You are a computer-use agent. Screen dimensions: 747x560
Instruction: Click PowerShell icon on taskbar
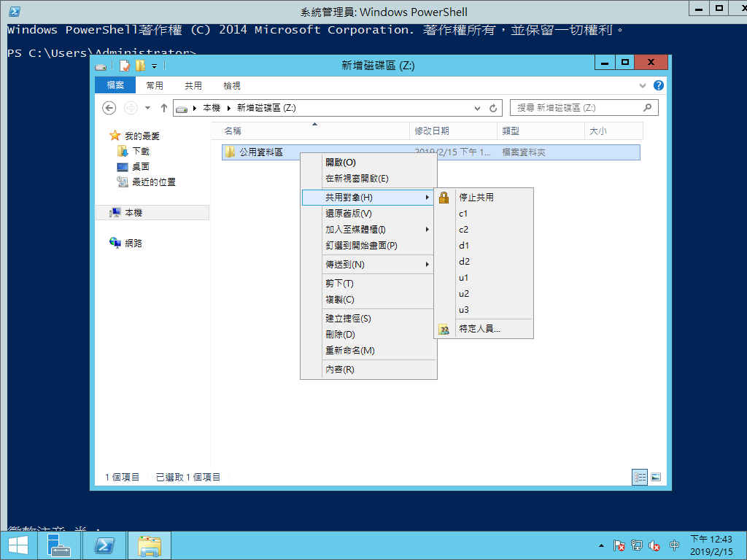coord(104,545)
